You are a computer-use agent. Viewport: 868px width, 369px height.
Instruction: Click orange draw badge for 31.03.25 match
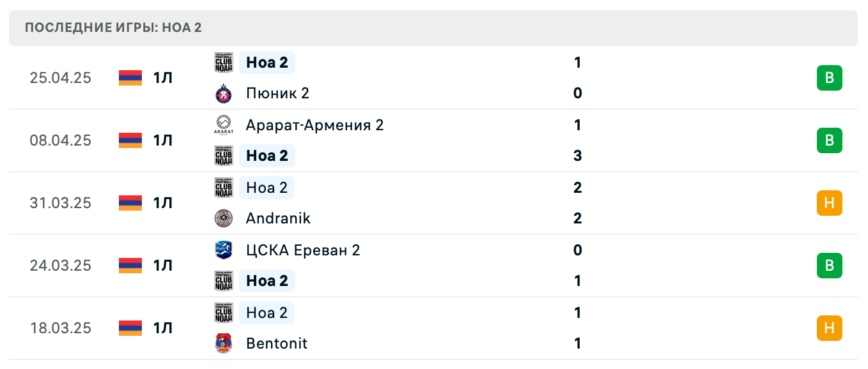click(829, 203)
